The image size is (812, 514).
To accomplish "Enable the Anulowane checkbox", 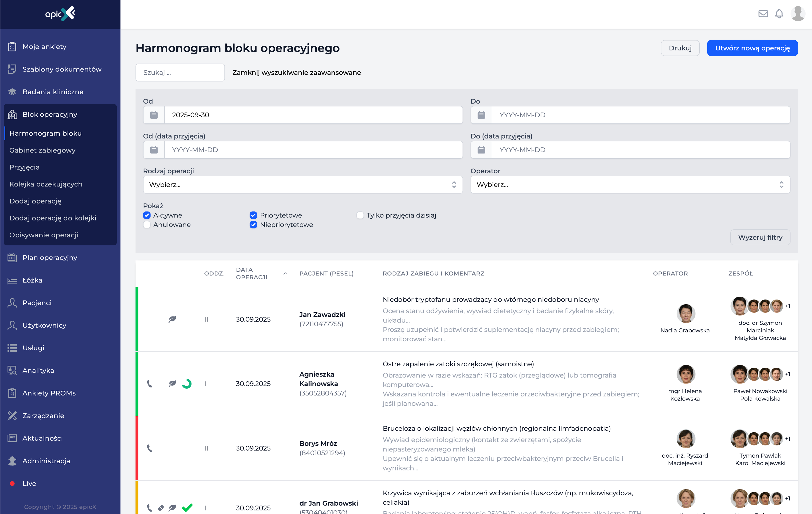I will click(x=147, y=225).
